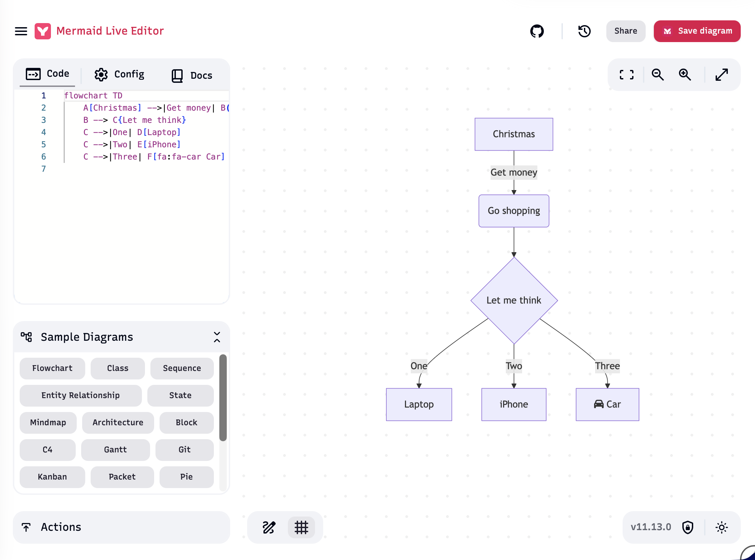
Task: Load the State sample diagram
Action: point(180,395)
